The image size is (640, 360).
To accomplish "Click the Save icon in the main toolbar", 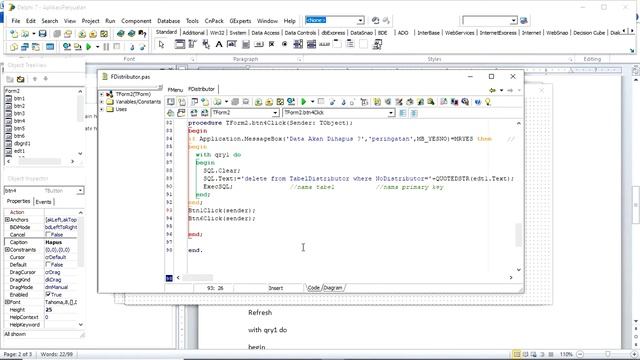I will point(42,33).
